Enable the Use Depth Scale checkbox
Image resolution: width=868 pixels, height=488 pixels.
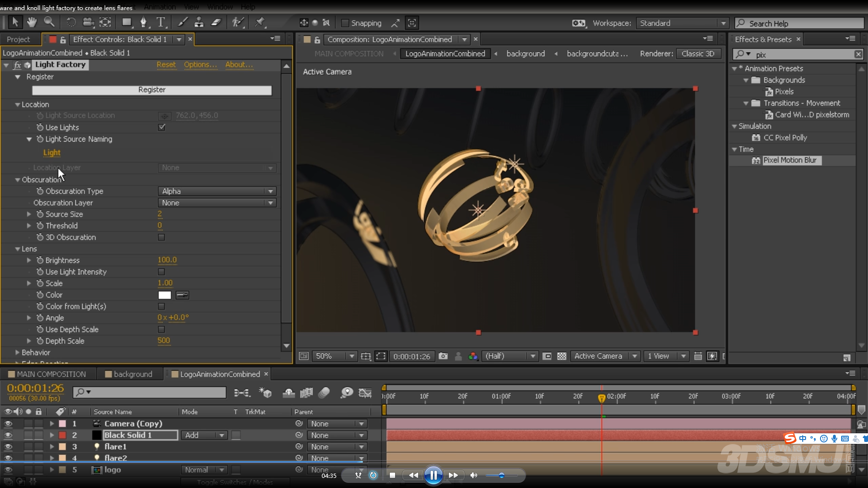pyautogui.click(x=161, y=329)
